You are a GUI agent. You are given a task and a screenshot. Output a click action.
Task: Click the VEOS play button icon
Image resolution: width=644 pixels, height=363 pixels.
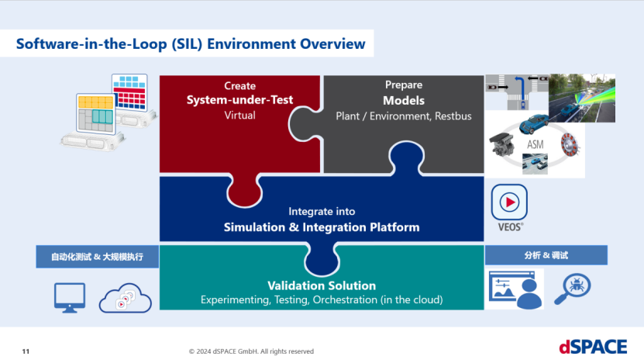(509, 202)
